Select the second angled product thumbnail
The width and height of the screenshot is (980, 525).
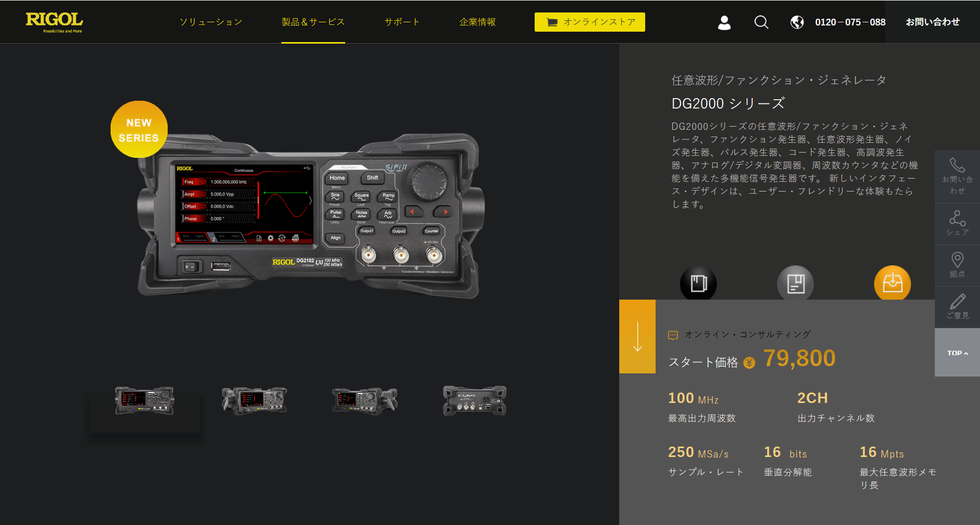click(254, 401)
